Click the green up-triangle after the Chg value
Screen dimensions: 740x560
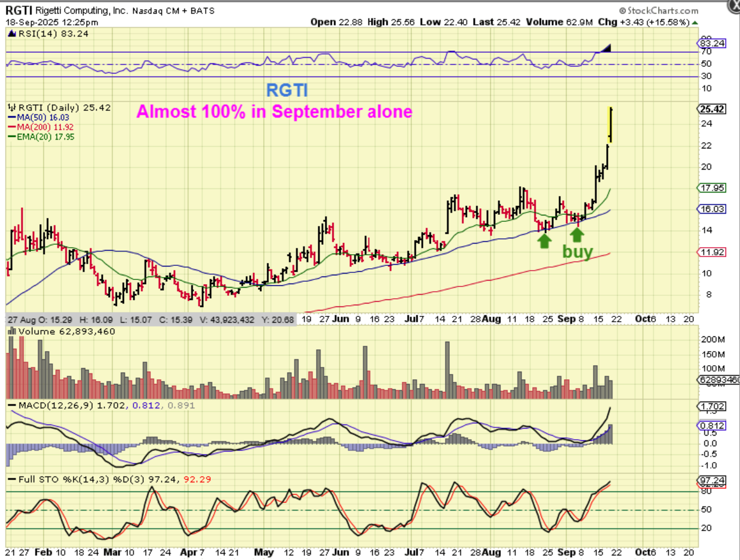[695, 22]
